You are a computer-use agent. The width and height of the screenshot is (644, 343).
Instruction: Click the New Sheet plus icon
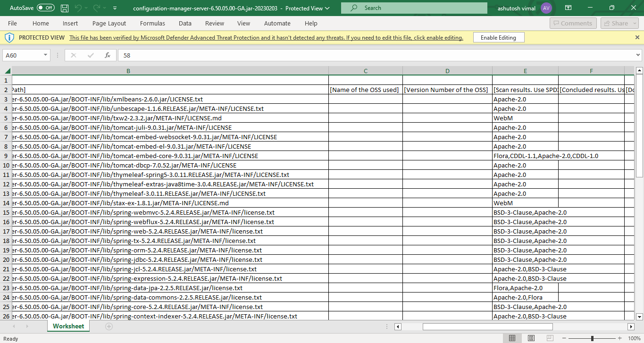[109, 326]
